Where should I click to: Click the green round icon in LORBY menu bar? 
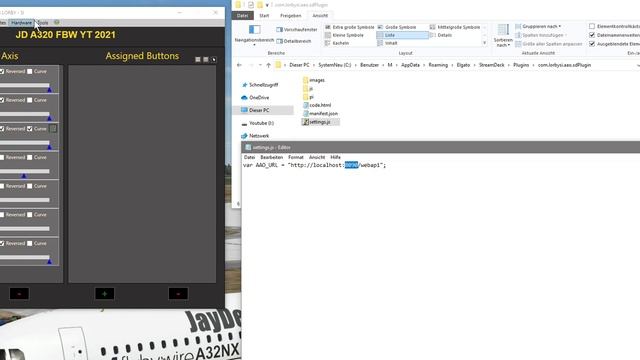click(57, 22)
